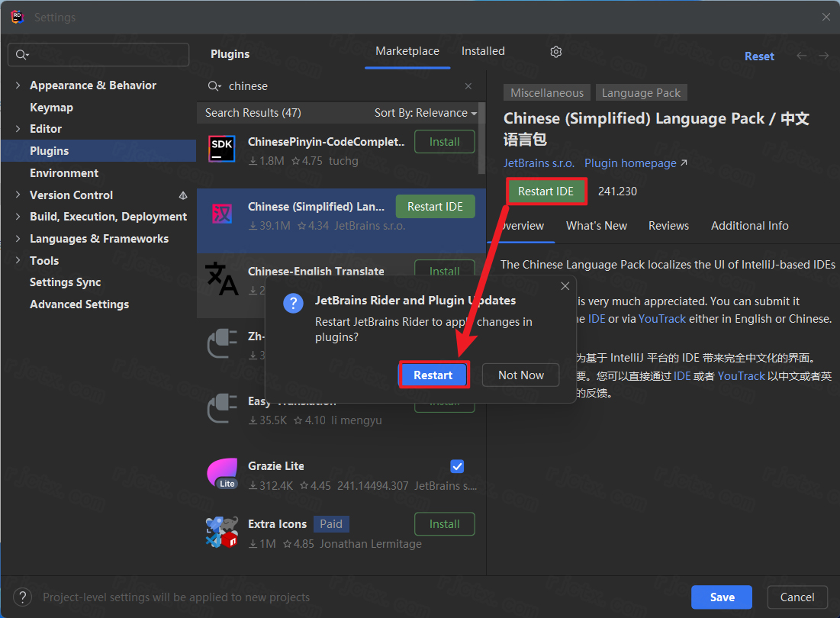Navigate forward with the right arrow
The height and width of the screenshot is (618, 840).
point(823,56)
